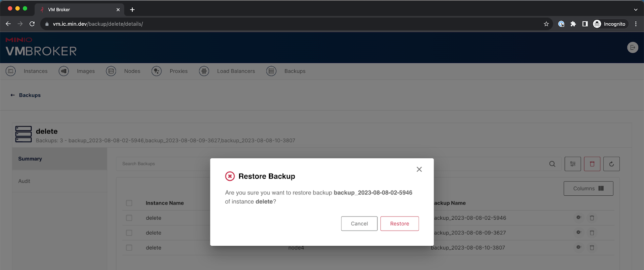This screenshot has height=270, width=644.
Task: Close the Restore Backup dialog with X
Action: click(x=419, y=170)
